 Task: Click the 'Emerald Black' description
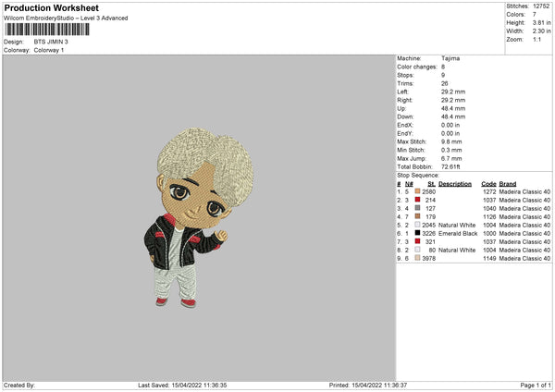458,234
